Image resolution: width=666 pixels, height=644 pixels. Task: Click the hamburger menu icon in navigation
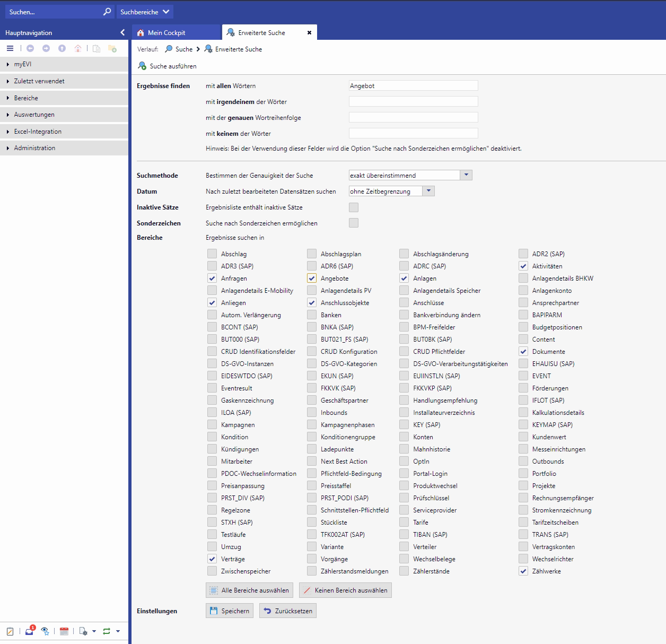[10, 48]
